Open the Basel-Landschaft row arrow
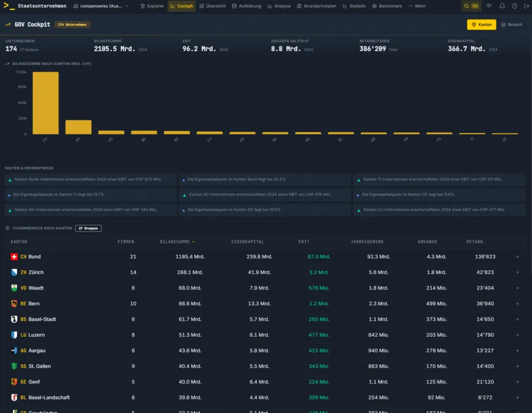This screenshot has width=532, height=413. click(518, 398)
